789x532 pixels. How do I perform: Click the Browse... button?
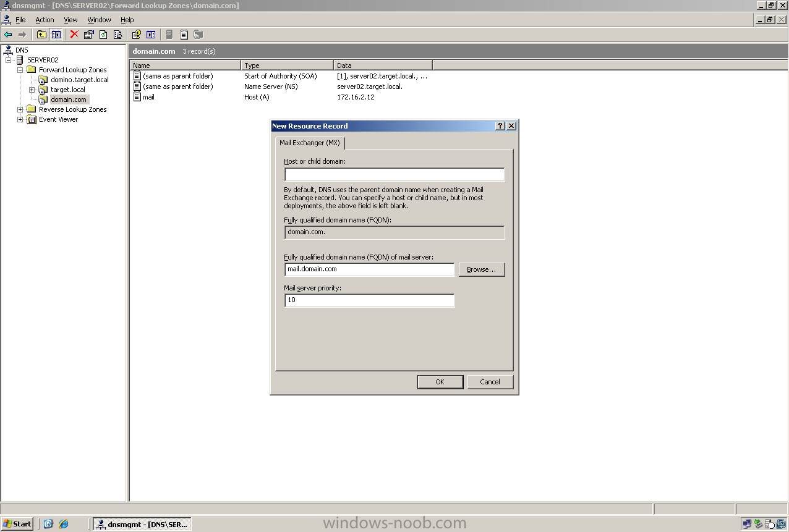[x=482, y=269]
